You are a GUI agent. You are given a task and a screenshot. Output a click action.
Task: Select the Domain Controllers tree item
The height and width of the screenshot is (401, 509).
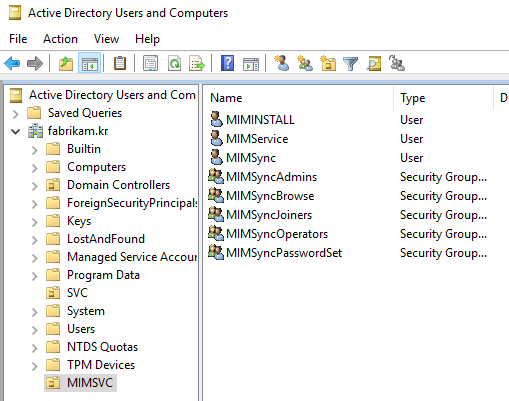click(118, 185)
